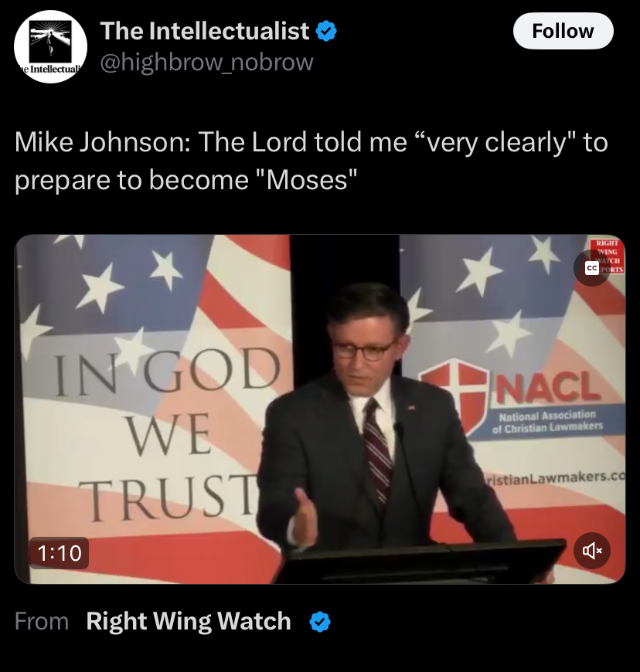Unmute the video with speaker icon
This screenshot has width=640, height=672.
click(592, 550)
